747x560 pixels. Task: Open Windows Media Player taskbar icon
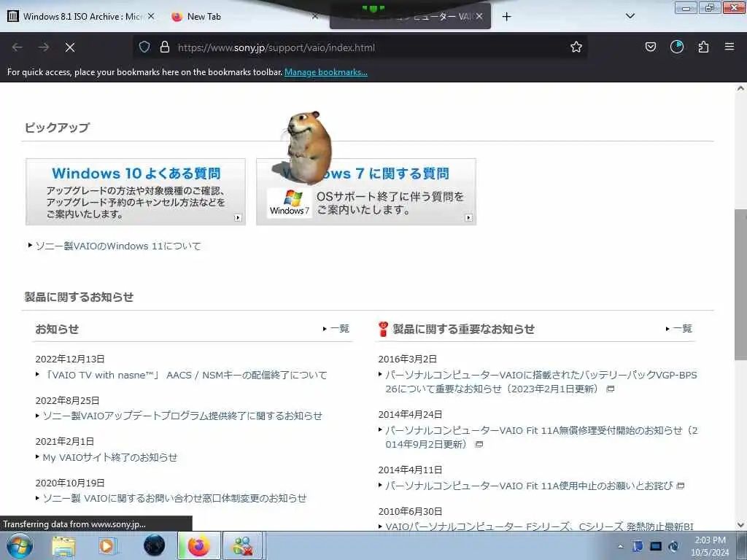point(108,545)
